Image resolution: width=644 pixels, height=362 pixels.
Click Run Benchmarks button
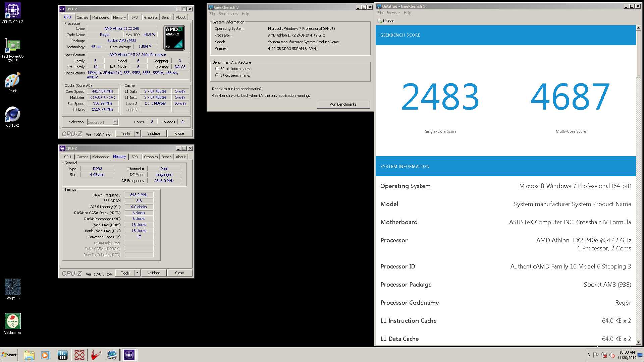[x=343, y=104]
